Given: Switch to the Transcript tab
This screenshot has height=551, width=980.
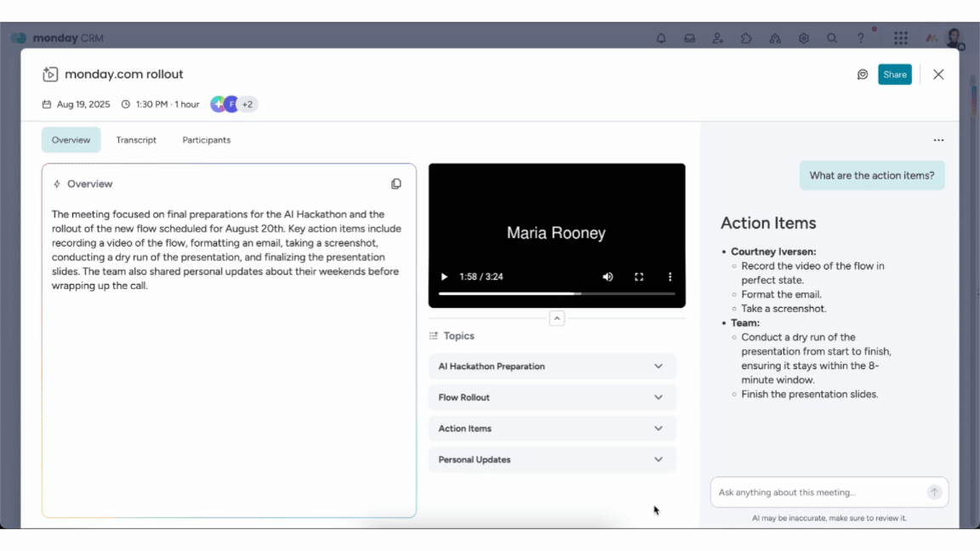Looking at the screenshot, I should [136, 140].
